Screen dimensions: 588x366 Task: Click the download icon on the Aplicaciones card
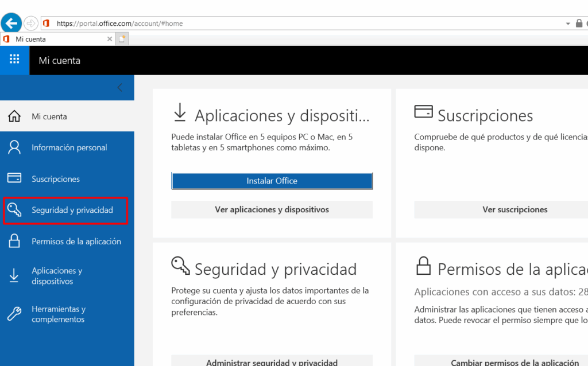point(180,111)
